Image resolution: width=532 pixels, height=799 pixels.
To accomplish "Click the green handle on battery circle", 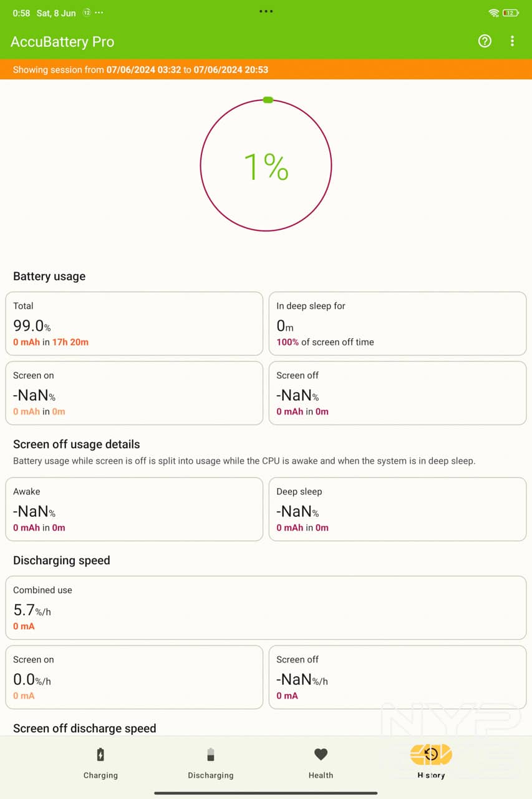I will coord(268,100).
